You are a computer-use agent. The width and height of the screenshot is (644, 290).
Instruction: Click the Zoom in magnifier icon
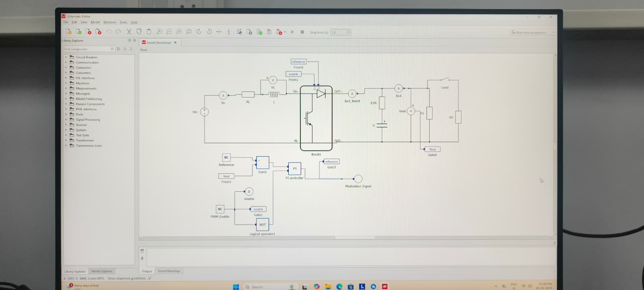coord(159,32)
